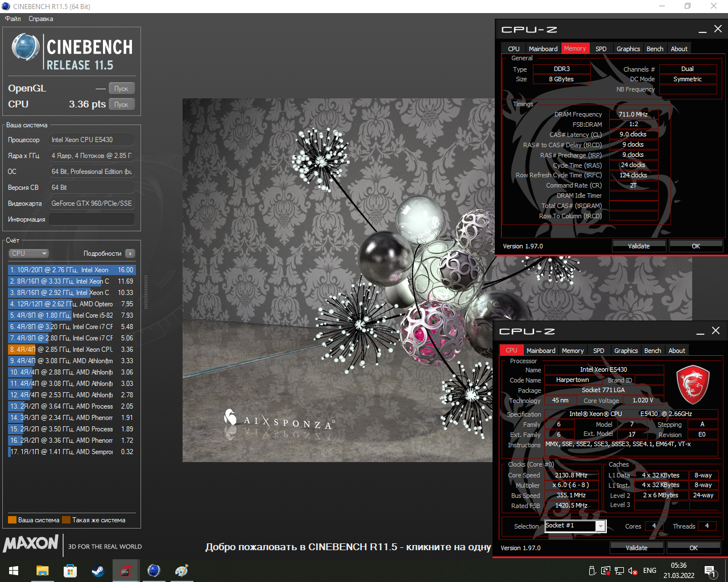Image resolution: width=728 pixels, height=582 pixels.
Task: Run OpenGL test with Пуск button
Action: (x=122, y=89)
